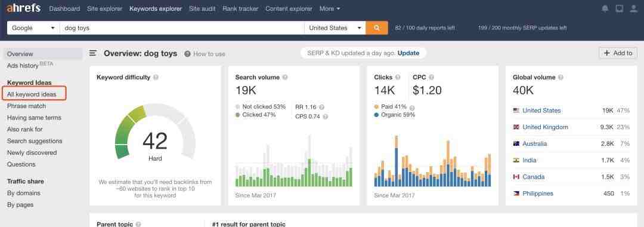The height and width of the screenshot is (227, 644).
Task: Click the United States country link
Action: pos(541,111)
